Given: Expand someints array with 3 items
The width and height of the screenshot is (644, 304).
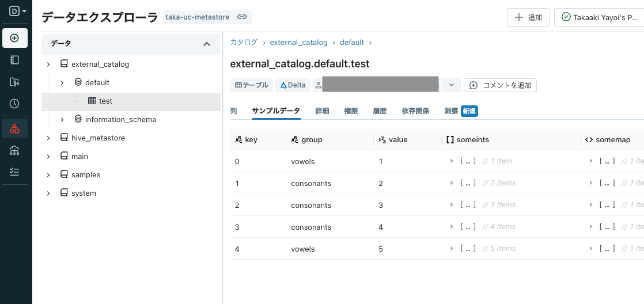Looking at the screenshot, I should click(452, 205).
